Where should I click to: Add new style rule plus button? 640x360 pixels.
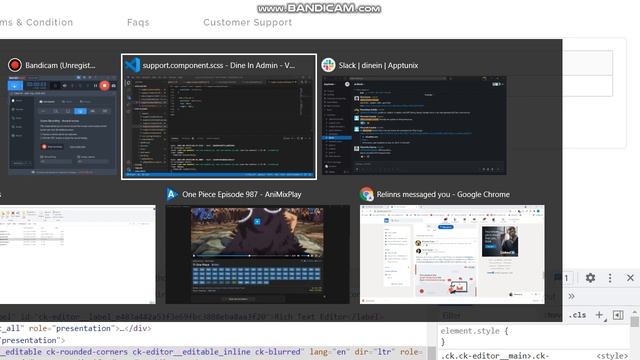click(599, 315)
